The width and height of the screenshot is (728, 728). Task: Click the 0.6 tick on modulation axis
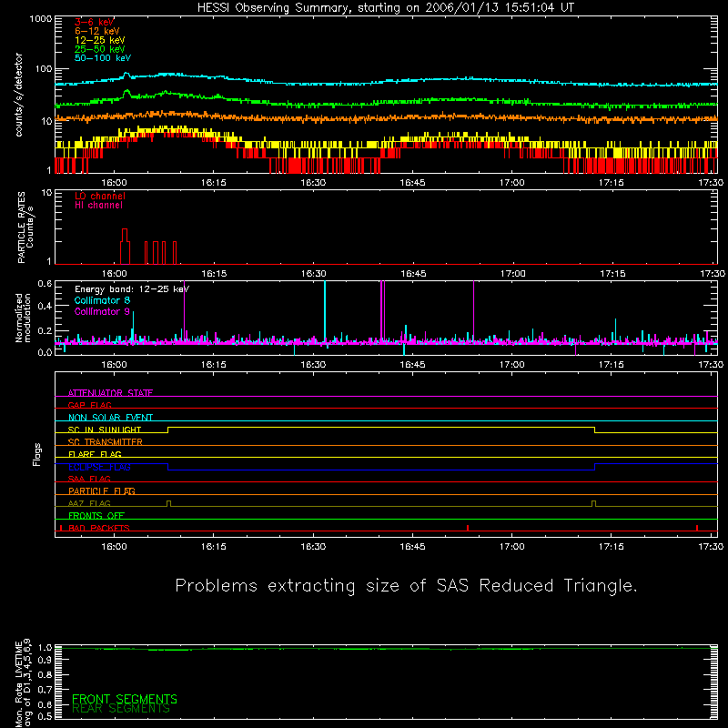45,284
